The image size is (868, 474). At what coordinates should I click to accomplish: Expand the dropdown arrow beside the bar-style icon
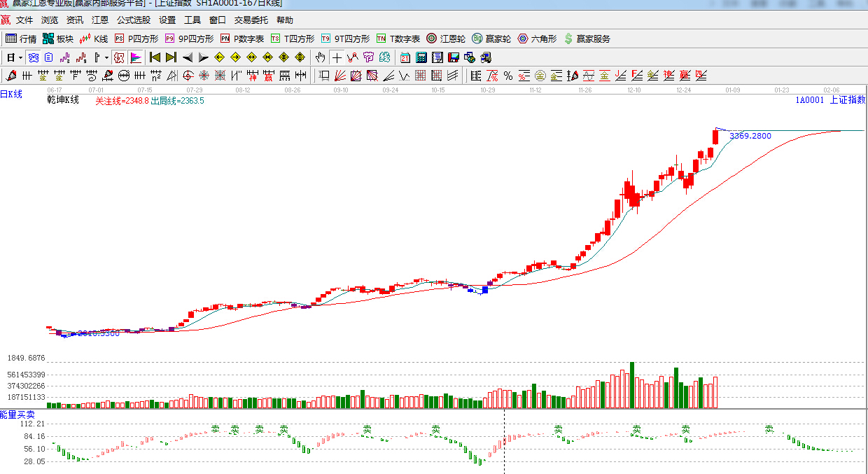[x=106, y=57]
